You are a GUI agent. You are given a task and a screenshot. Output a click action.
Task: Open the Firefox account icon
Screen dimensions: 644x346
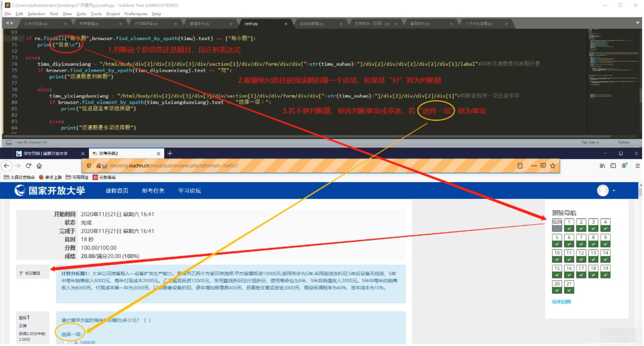click(624, 166)
